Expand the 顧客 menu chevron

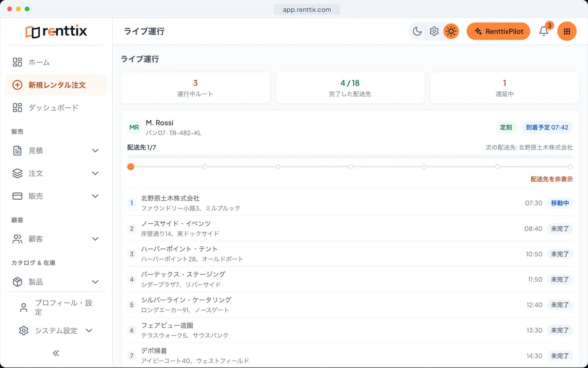click(95, 239)
